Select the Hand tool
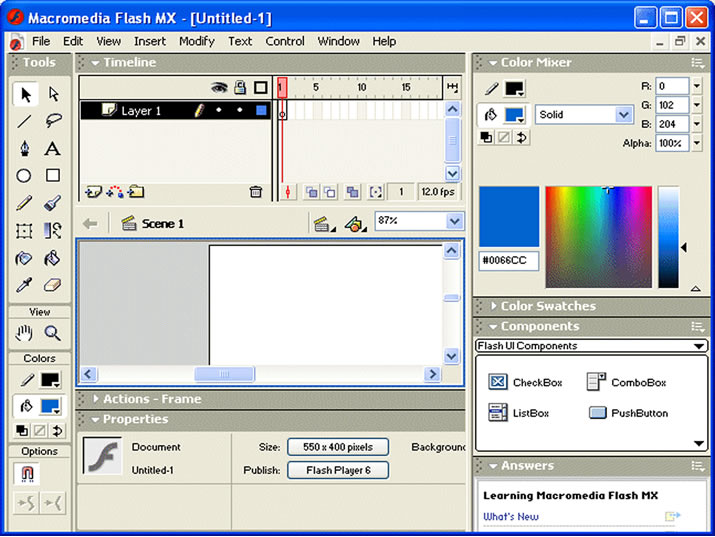Image resolution: width=715 pixels, height=537 pixels. pos(24,333)
